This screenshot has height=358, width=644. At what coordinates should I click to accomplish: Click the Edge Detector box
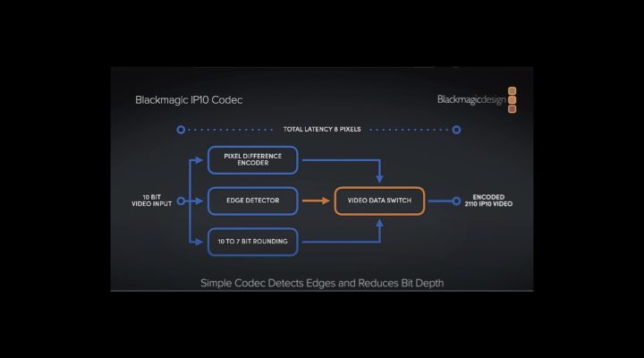253,200
